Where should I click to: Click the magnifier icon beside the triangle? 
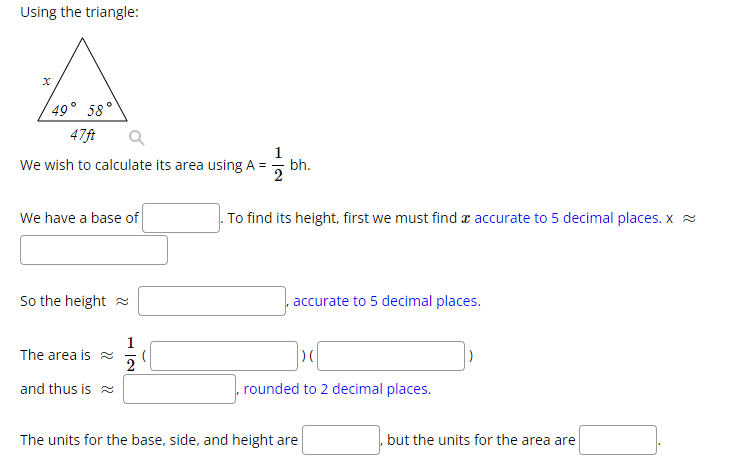[137, 138]
